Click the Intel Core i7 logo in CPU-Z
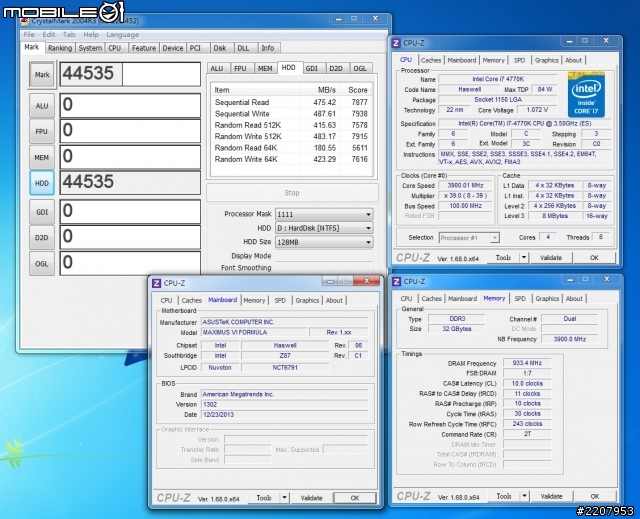 point(586,95)
